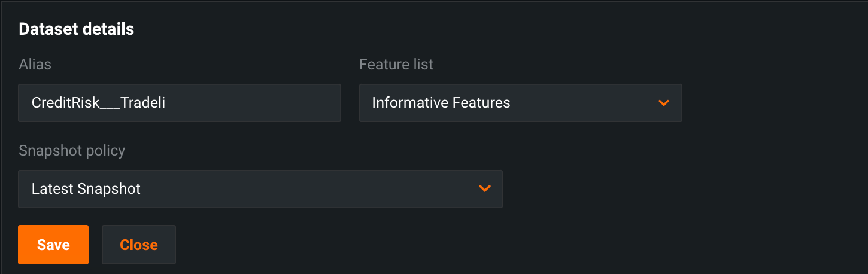Dismiss the panel with Close
This screenshot has height=274, width=868.
coord(138,245)
